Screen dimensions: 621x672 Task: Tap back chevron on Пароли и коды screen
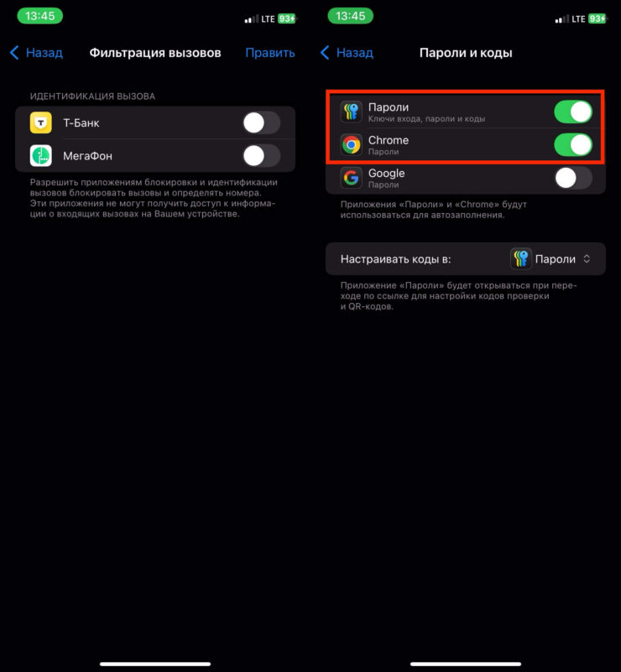[325, 53]
